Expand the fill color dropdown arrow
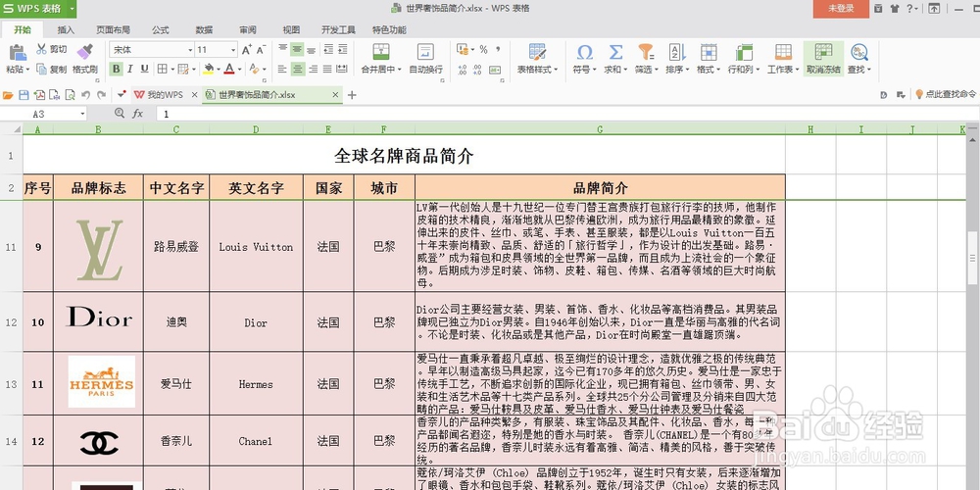Screen dimensions: 980x490 220,70
